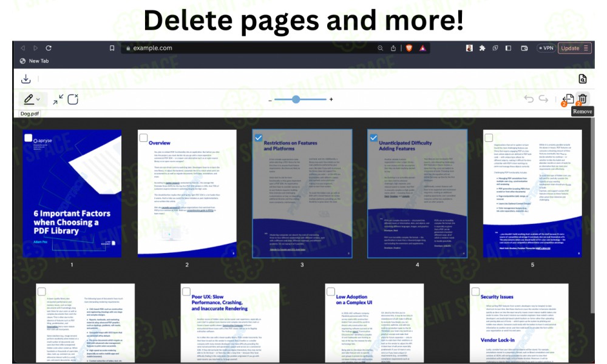Viewport: 607px width, 364px height.
Task: Click the collapse arrows icon
Action: point(58,99)
